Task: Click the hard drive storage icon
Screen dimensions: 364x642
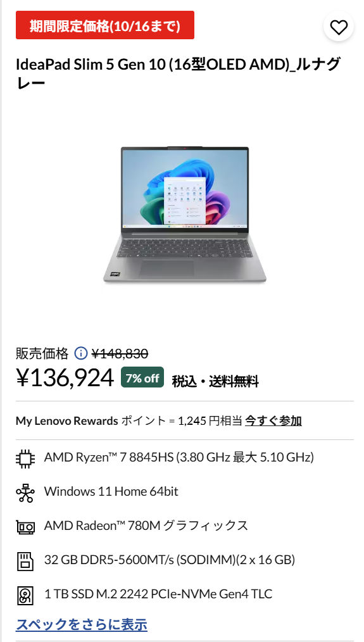Action: (26, 595)
